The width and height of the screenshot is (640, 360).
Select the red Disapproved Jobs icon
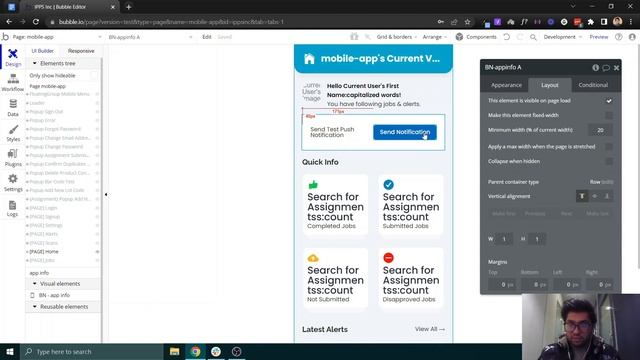tap(388, 258)
